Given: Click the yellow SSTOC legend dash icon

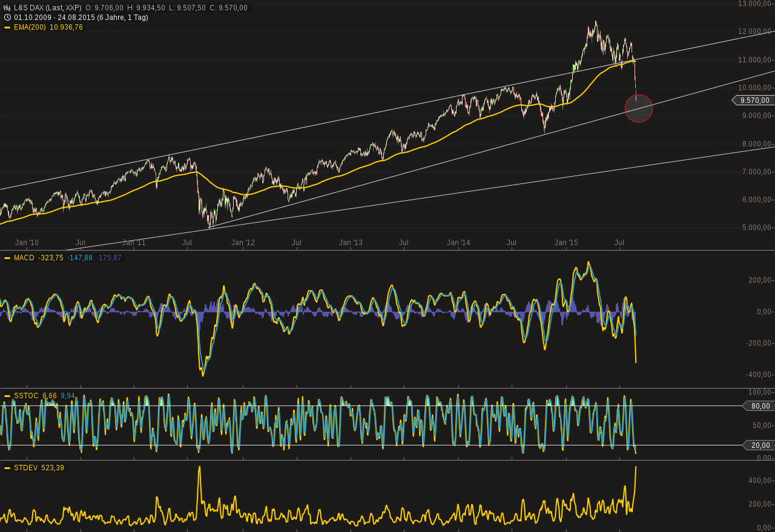Looking at the screenshot, I should coord(6,395).
